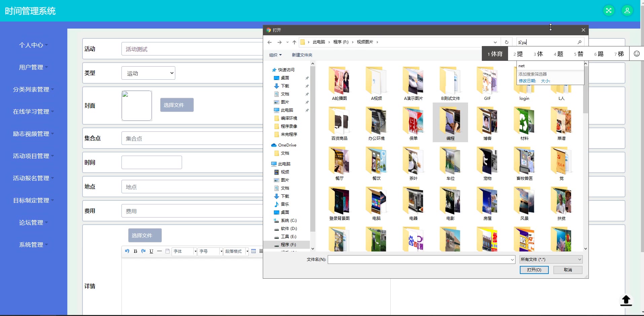Click the 新建文件夹 button
This screenshot has height=316, width=644.
302,55
